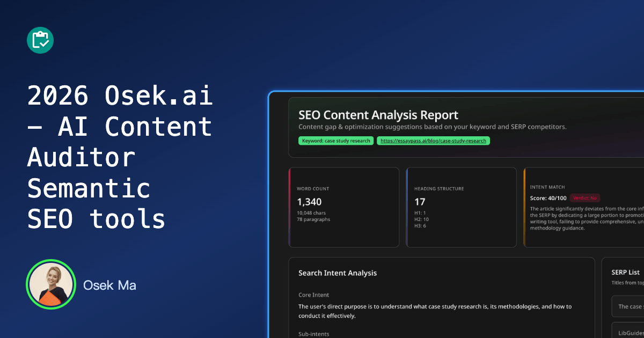This screenshot has width=644, height=338.
Task: Click the 'Score: 40/100' intent score
Action: [548, 198]
